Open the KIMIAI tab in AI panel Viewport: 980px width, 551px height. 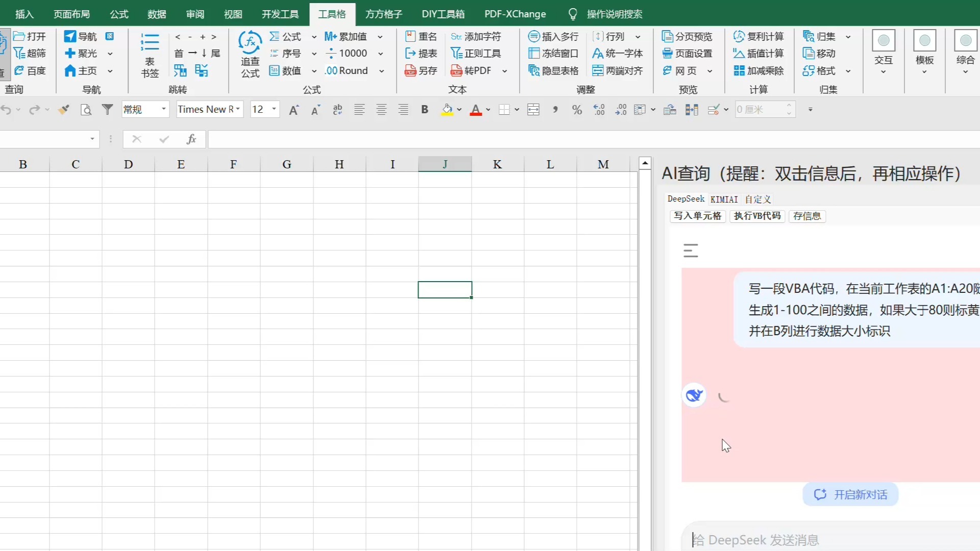724,199
